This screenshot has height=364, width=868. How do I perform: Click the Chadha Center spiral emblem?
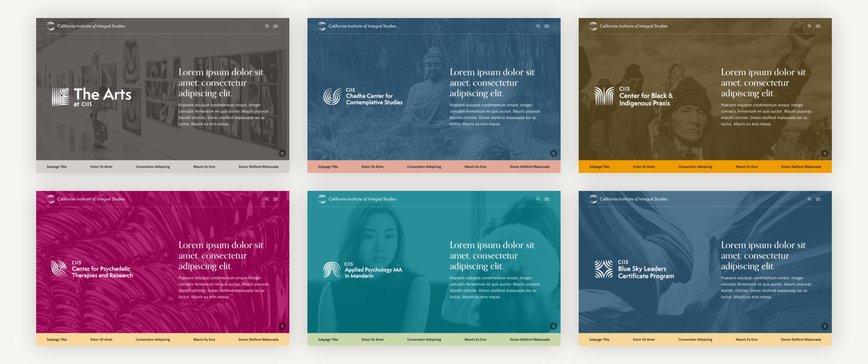coord(332,97)
